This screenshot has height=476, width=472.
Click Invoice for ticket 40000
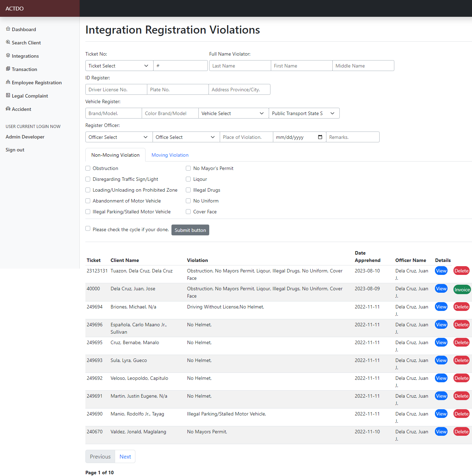tap(462, 290)
